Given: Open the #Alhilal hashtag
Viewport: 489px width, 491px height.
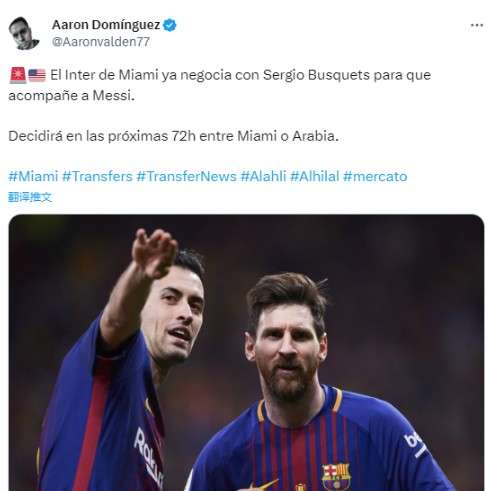Looking at the screenshot, I should click(314, 176).
